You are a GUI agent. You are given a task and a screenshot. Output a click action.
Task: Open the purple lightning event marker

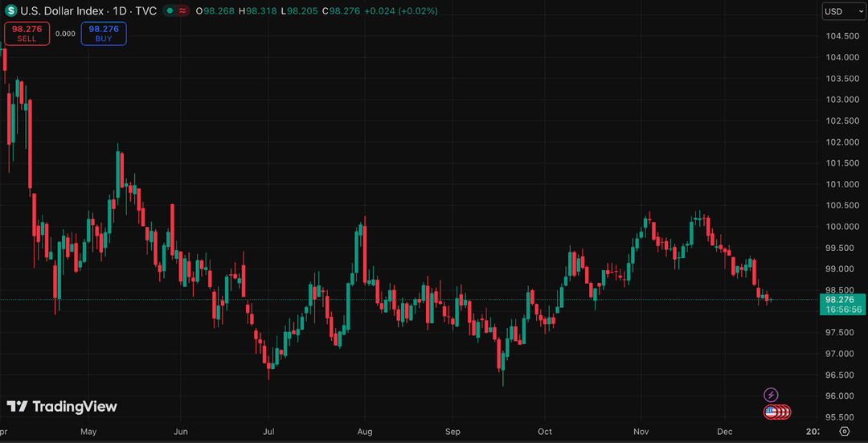point(771,395)
